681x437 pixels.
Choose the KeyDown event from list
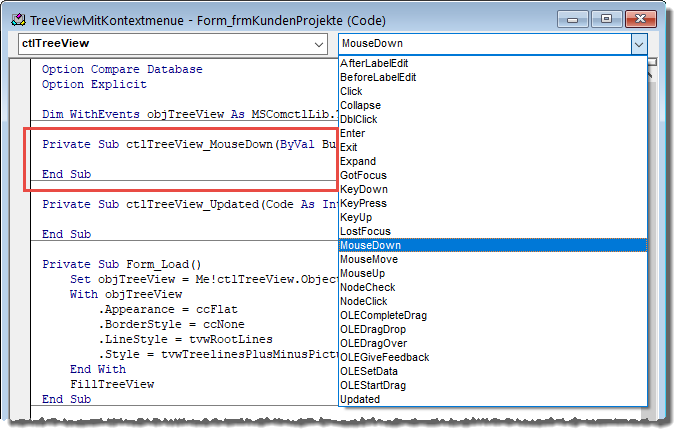coord(364,189)
